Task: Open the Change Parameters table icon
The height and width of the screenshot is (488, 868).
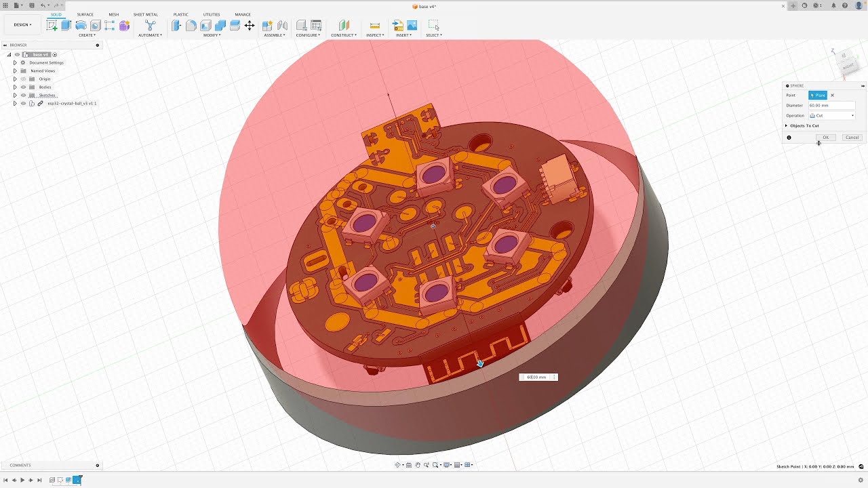Action: click(316, 25)
